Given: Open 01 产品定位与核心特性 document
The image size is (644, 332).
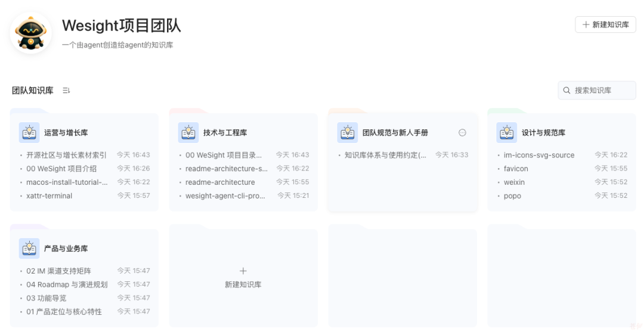Looking at the screenshot, I should 64,312.
